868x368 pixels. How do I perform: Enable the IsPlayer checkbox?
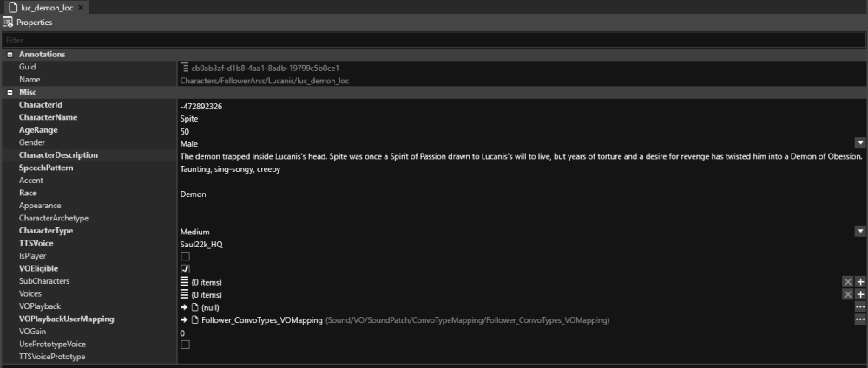point(185,257)
